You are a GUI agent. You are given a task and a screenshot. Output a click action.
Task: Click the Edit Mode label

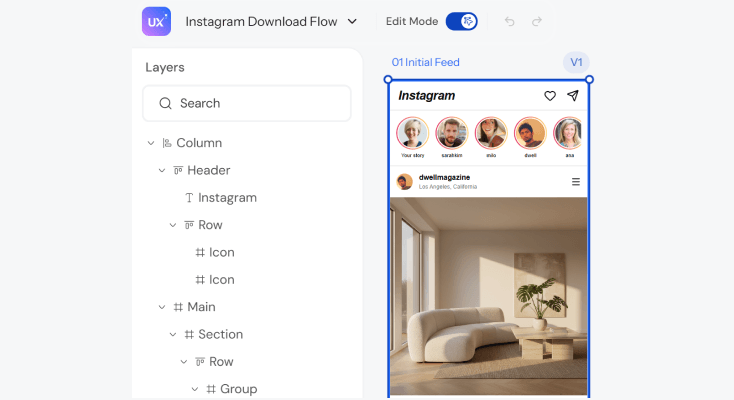pos(411,22)
